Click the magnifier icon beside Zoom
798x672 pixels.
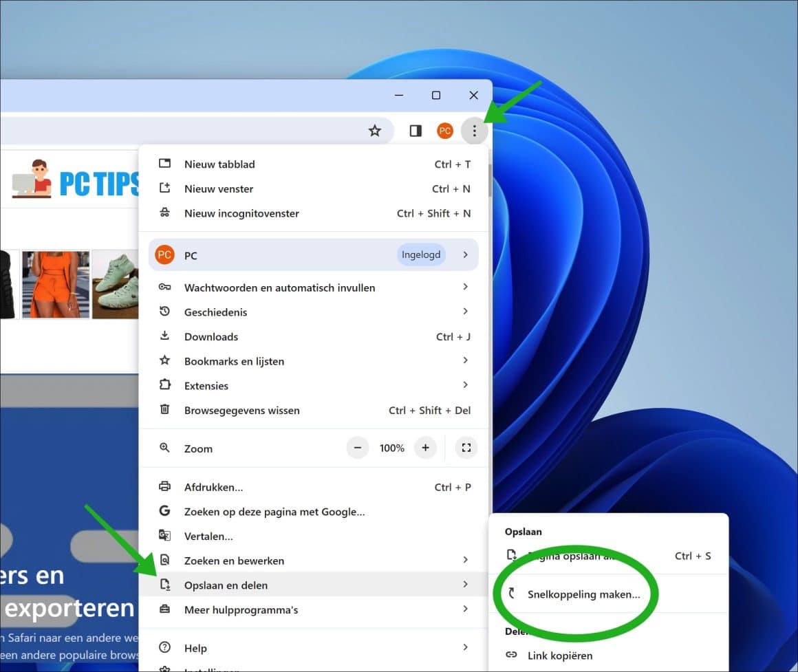point(165,448)
